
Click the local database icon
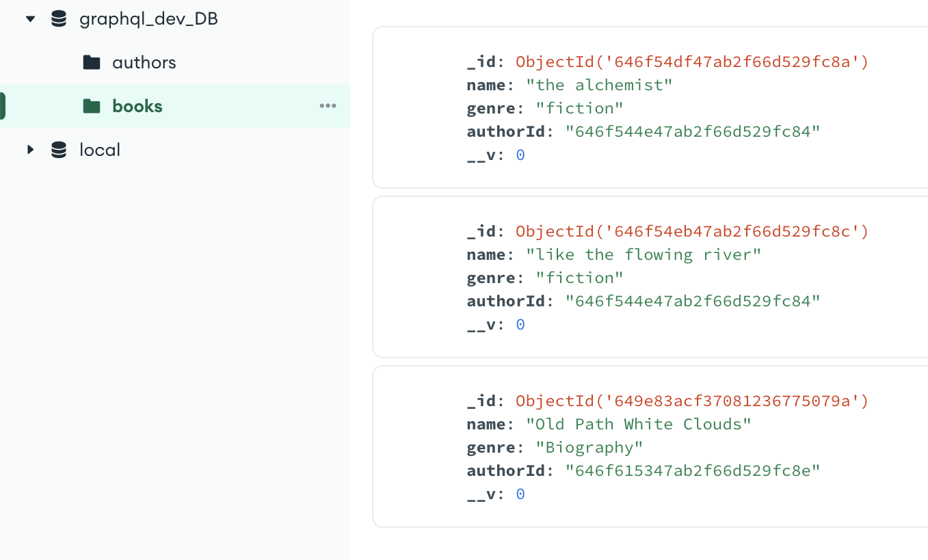click(59, 150)
